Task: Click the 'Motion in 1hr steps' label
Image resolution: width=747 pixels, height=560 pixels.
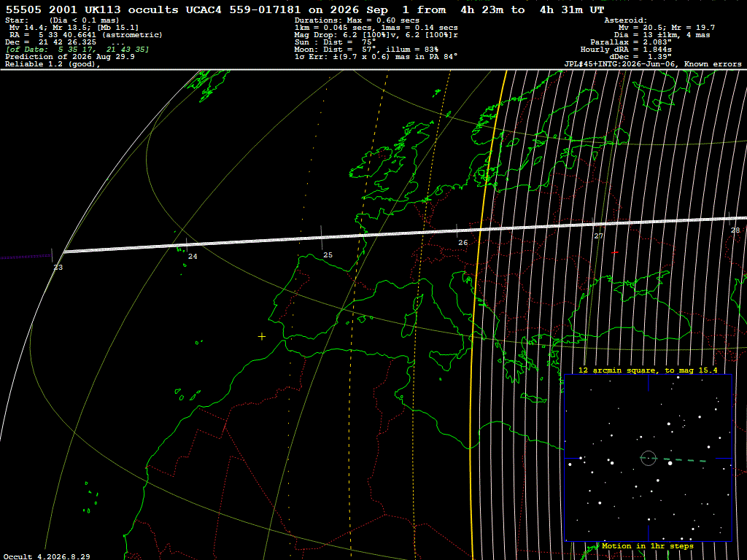Action: coord(648,545)
